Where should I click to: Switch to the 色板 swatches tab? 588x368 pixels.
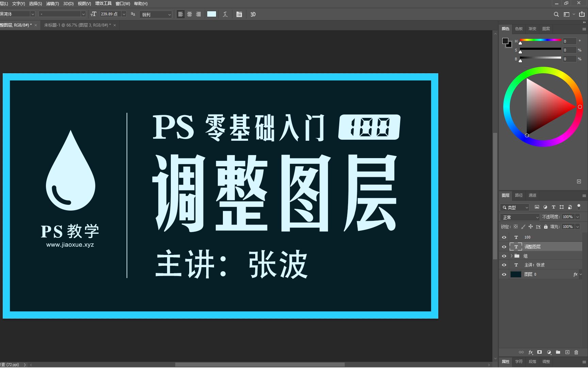point(519,29)
